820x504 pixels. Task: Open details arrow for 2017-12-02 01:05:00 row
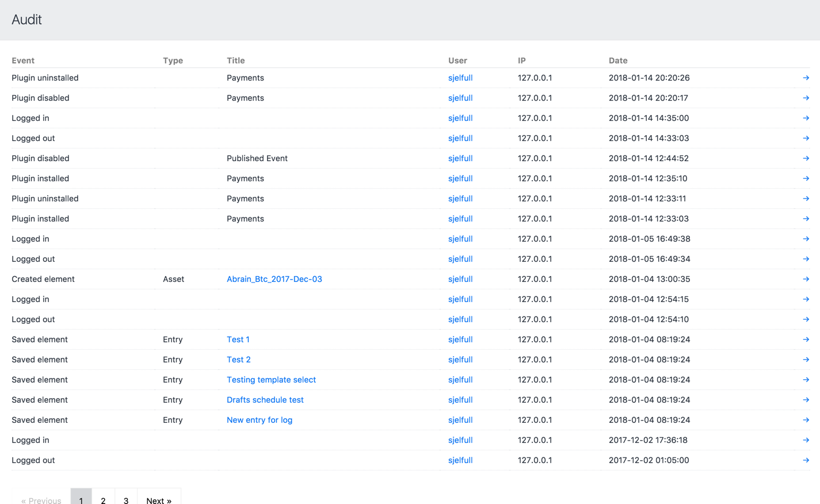click(x=806, y=460)
